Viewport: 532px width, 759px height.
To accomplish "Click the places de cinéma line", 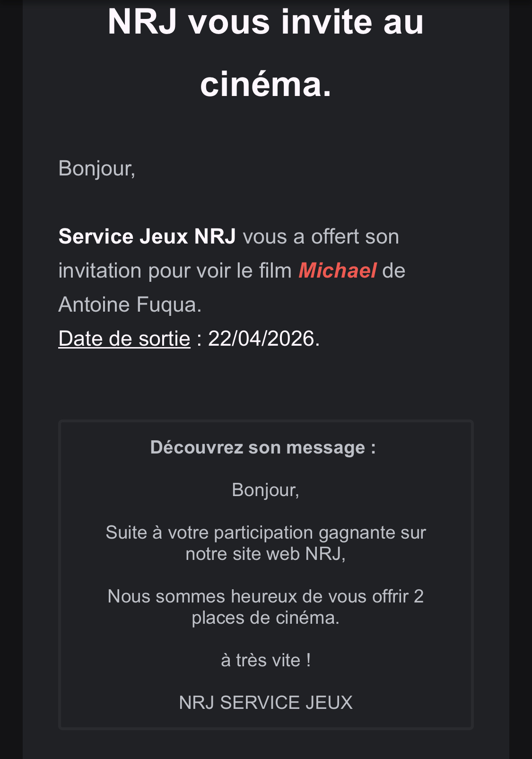I will tap(266, 618).
